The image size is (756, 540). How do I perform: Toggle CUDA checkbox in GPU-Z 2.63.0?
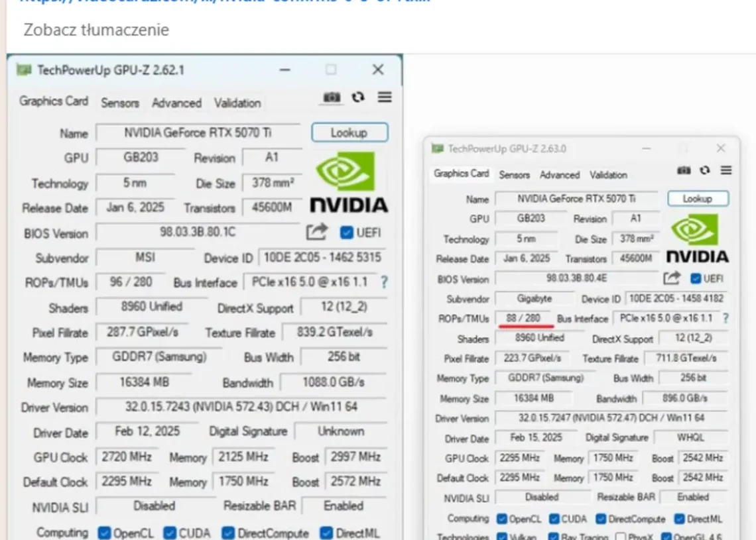[554, 519]
